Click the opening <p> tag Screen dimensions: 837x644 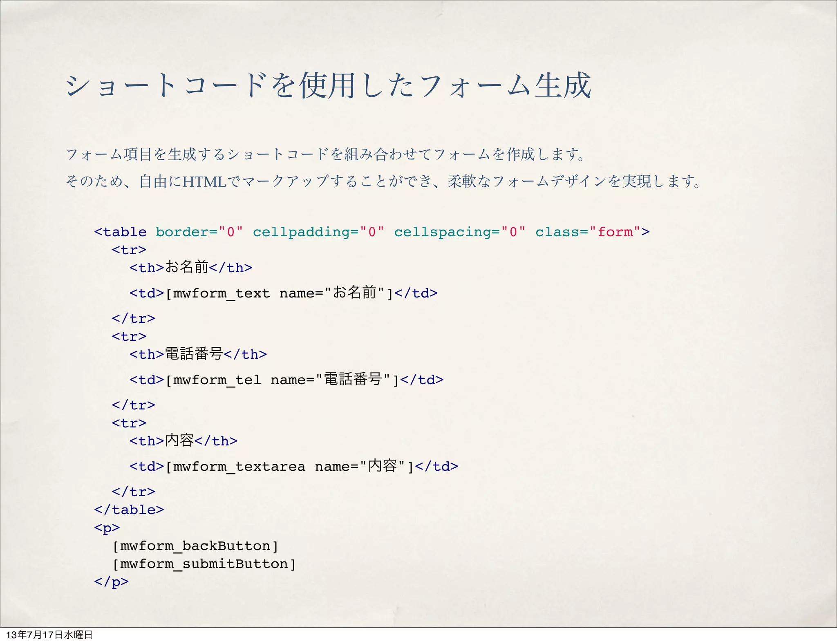tap(107, 528)
